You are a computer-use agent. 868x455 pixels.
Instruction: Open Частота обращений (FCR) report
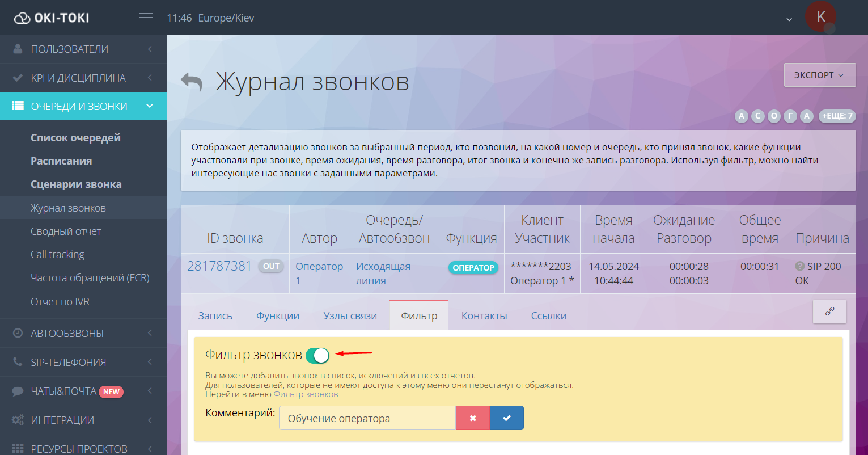tap(90, 278)
